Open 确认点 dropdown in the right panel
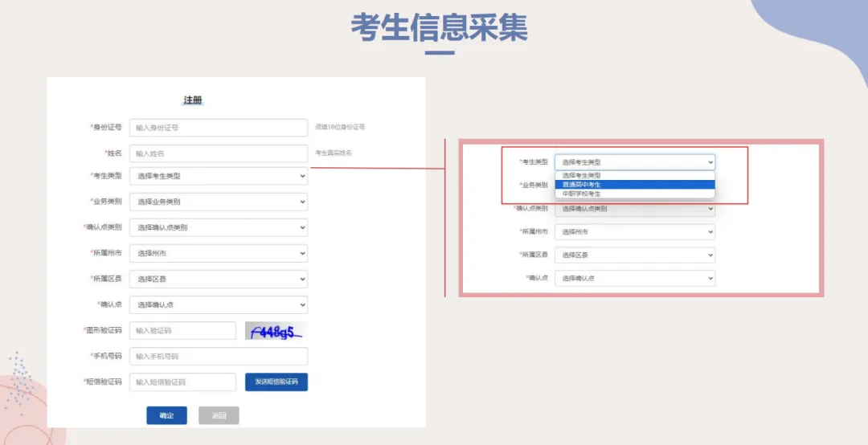The image size is (868, 445). [635, 279]
